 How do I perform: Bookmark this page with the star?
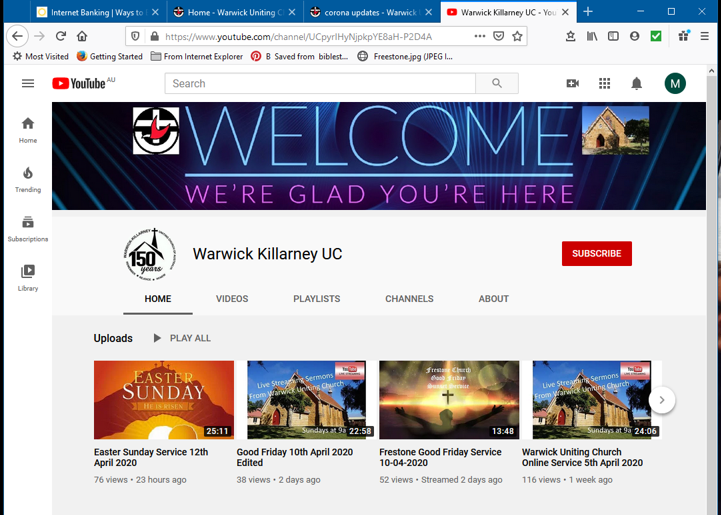coord(517,36)
